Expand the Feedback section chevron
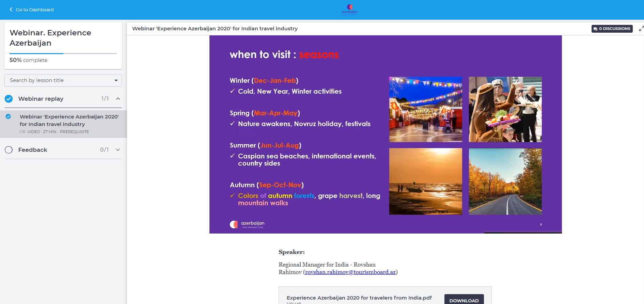Viewport: 644px width, 304px height. point(118,150)
